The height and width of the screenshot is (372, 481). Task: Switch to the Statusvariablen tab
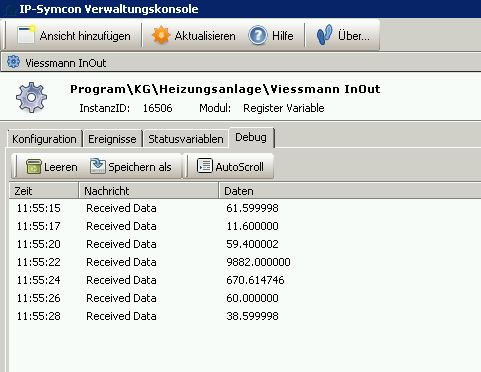pos(186,139)
